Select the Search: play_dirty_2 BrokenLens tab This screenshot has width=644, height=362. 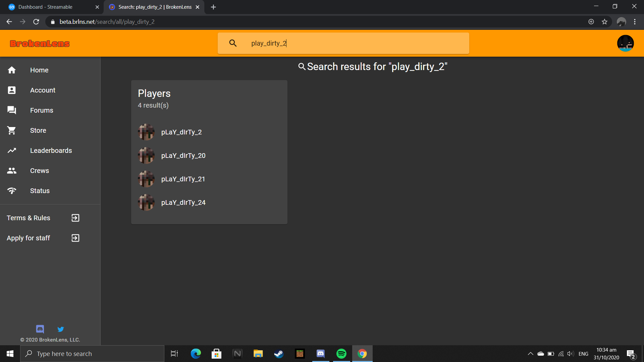155,7
